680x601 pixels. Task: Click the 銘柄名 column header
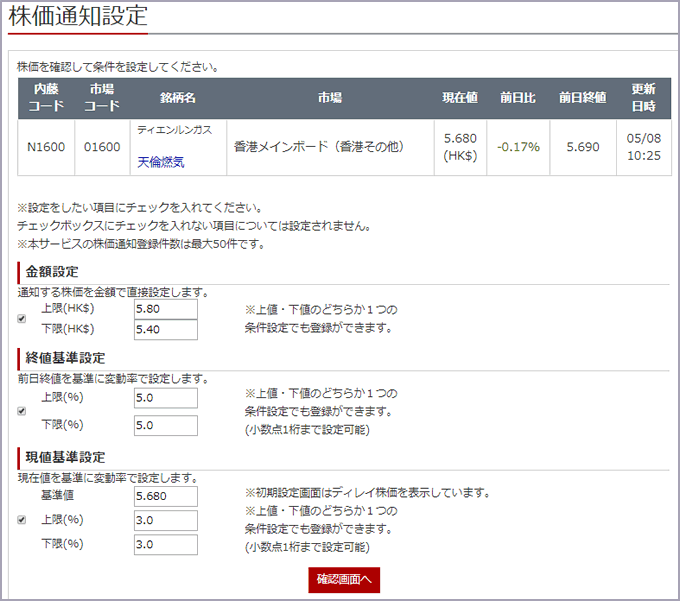[x=178, y=98]
